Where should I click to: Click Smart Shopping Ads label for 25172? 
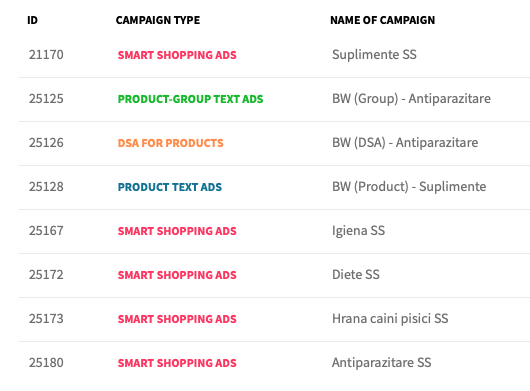(177, 275)
